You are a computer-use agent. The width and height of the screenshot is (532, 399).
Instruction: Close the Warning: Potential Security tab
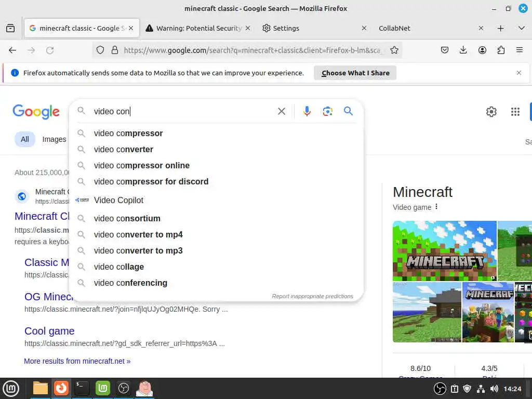(248, 28)
